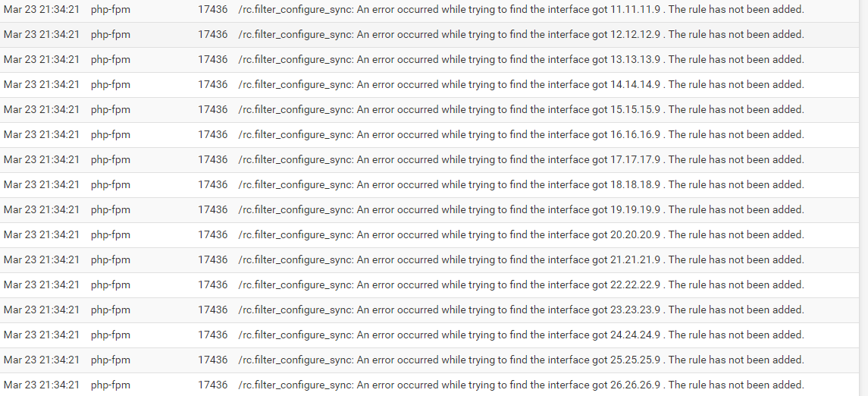Click the timestamp of the 20.20.20.9 entry
Viewport: 868px width, 396px height.
[x=42, y=235]
